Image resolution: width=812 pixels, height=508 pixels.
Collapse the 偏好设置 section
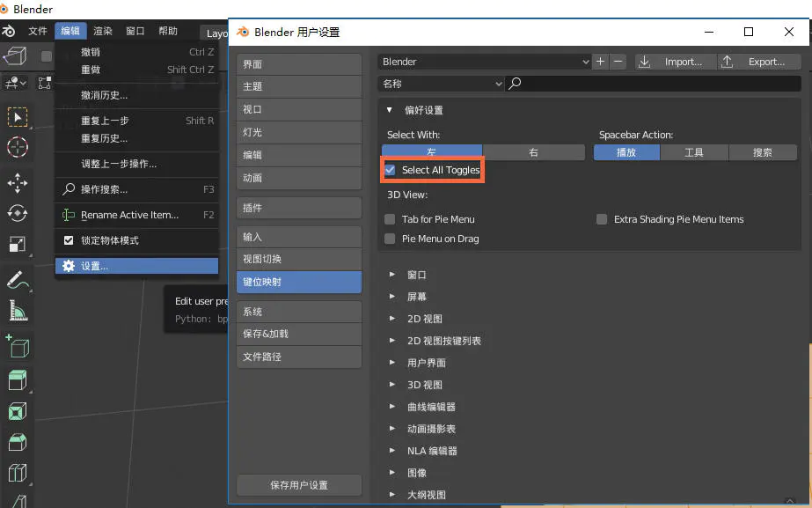[x=390, y=110]
